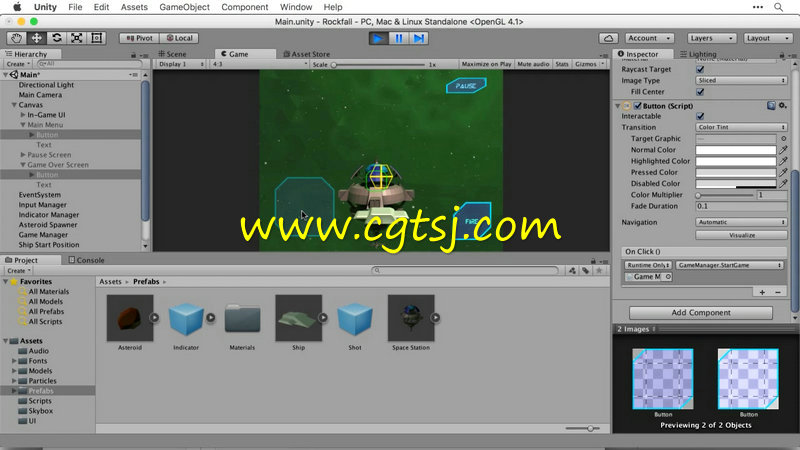This screenshot has width=800, height=450.
Task: Click the Play button
Action: pyautogui.click(x=378, y=38)
